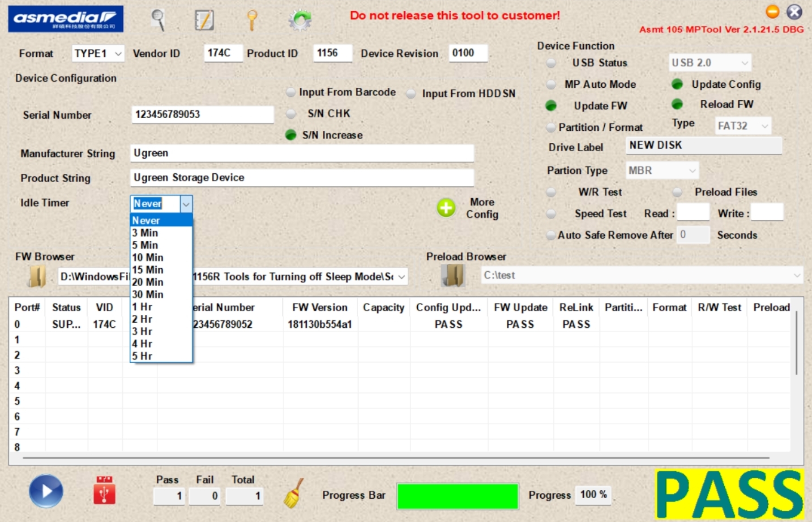Screen dimensions: 812x522
Task: Click the FW Version column header
Action: coord(320,308)
